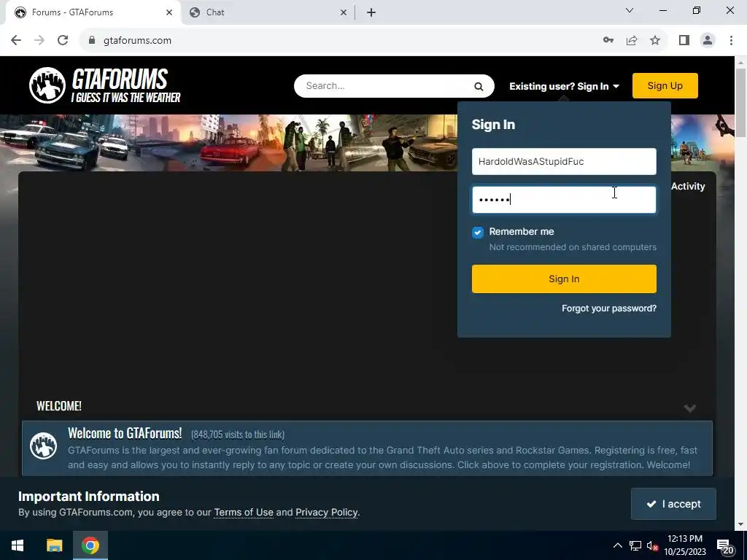Open the Welcome to GTAForums! link

click(x=125, y=433)
